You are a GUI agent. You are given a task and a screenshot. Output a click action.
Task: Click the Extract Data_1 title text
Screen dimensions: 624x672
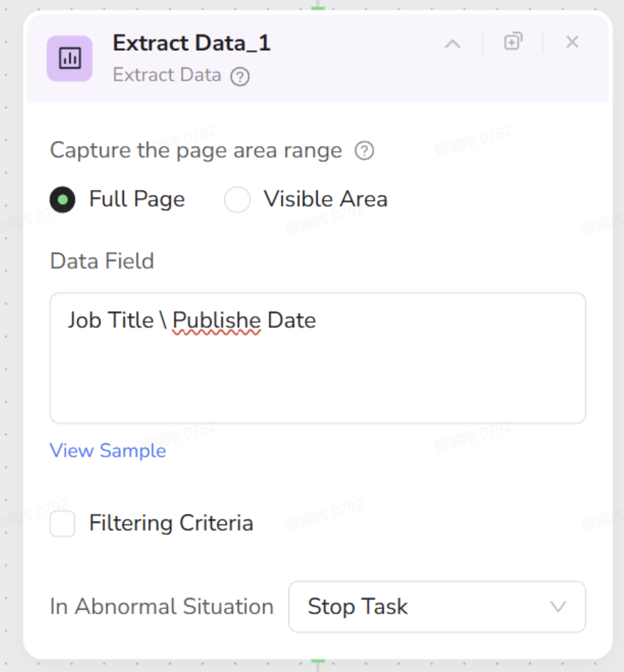click(x=191, y=43)
